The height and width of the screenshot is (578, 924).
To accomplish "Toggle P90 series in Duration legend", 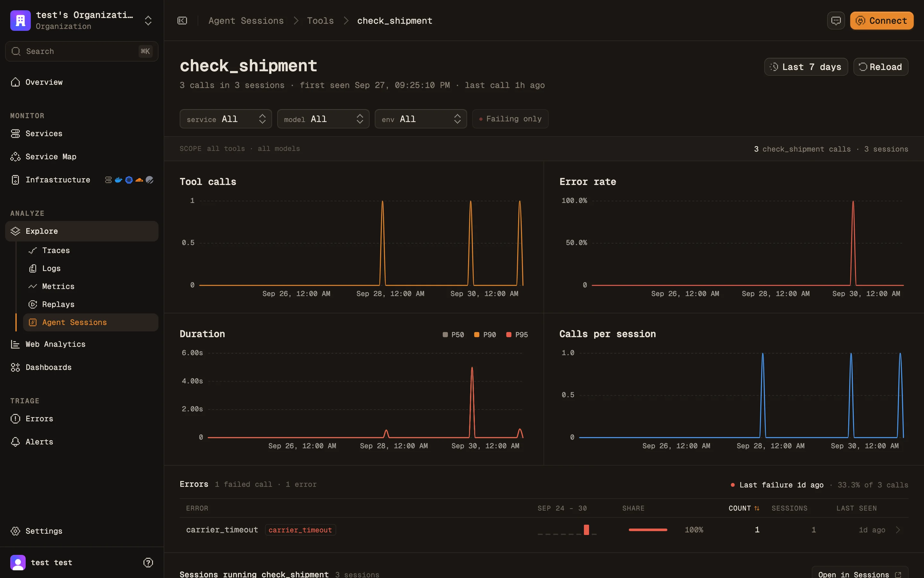I will pos(485,335).
